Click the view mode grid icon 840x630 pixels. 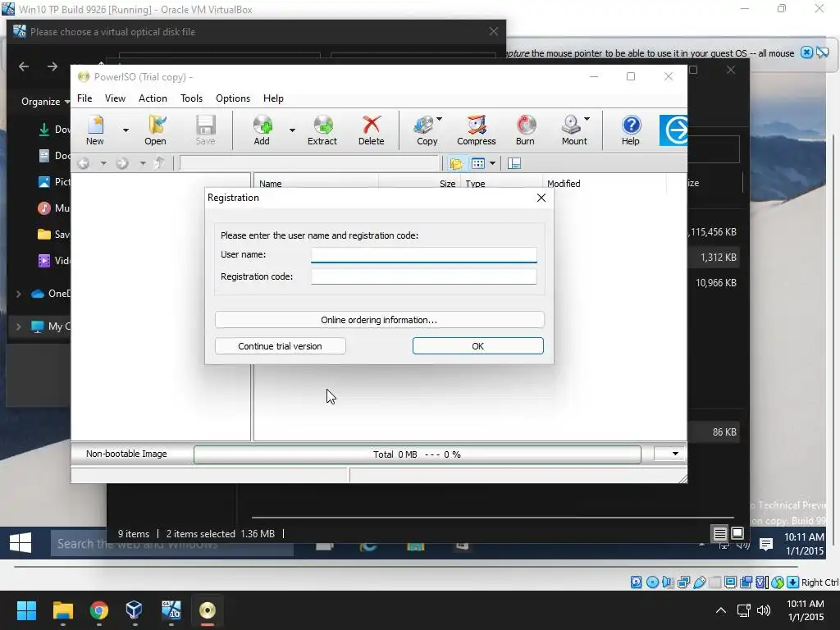pos(478,163)
